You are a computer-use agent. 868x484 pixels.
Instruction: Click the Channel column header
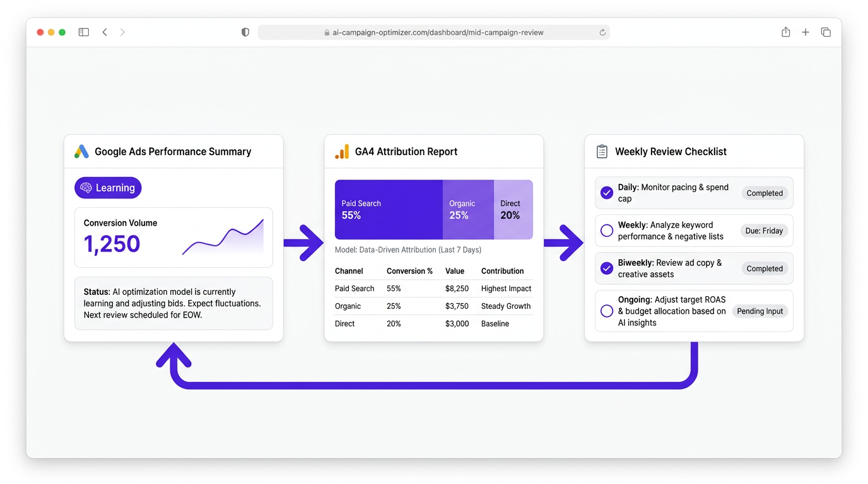349,271
